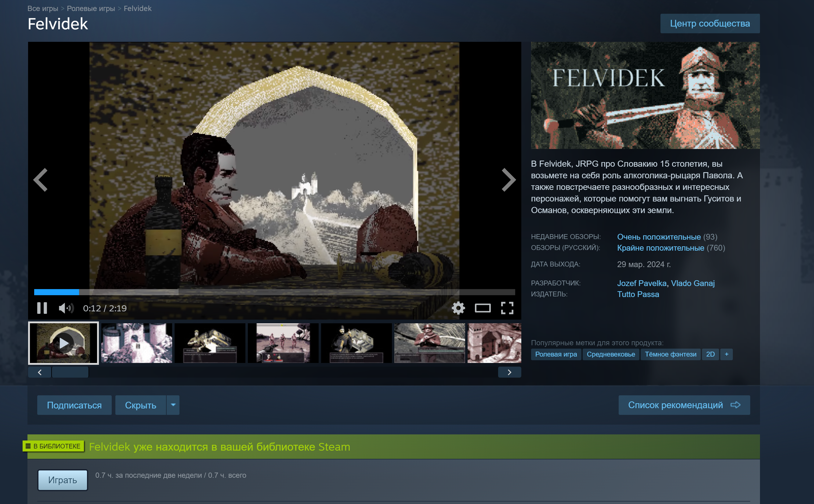Open developer Vlado Ganaj page
814x504 pixels.
tap(693, 283)
